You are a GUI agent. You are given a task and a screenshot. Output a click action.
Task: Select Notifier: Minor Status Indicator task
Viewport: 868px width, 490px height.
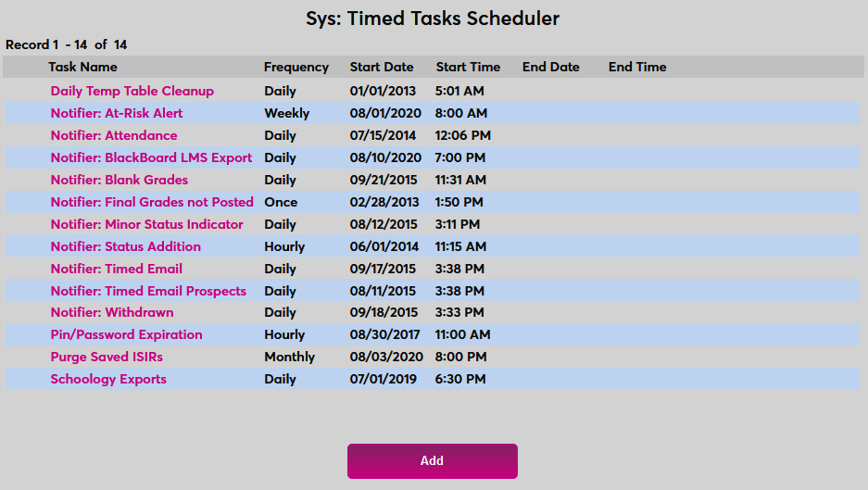(146, 224)
